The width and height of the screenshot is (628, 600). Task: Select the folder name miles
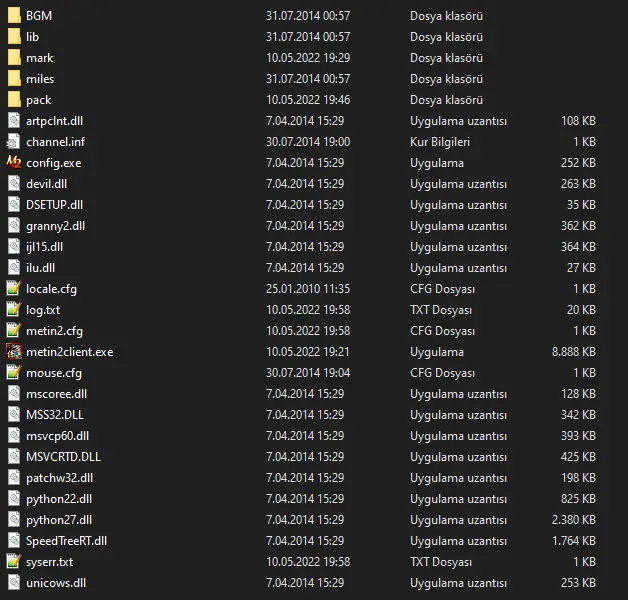[40, 79]
